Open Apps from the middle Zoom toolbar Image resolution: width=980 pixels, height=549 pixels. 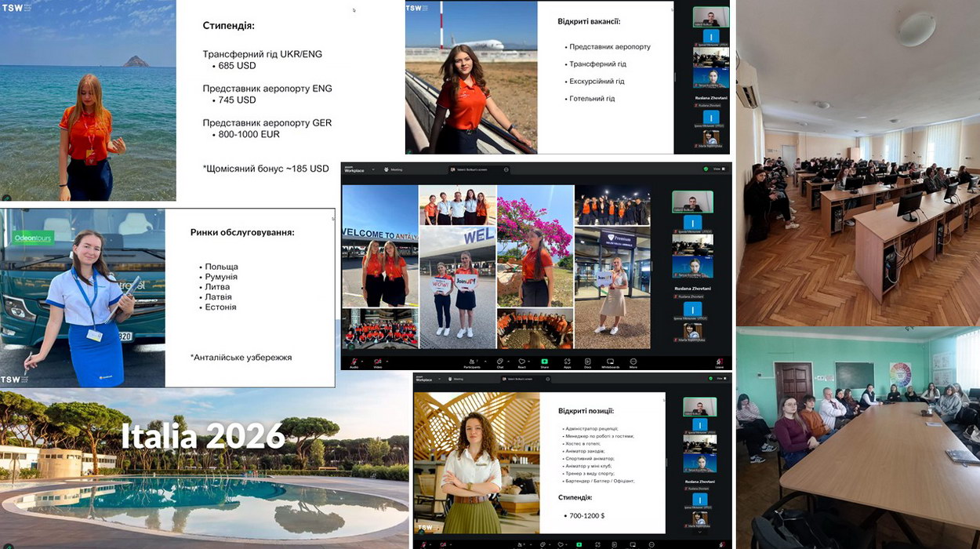[x=567, y=362]
